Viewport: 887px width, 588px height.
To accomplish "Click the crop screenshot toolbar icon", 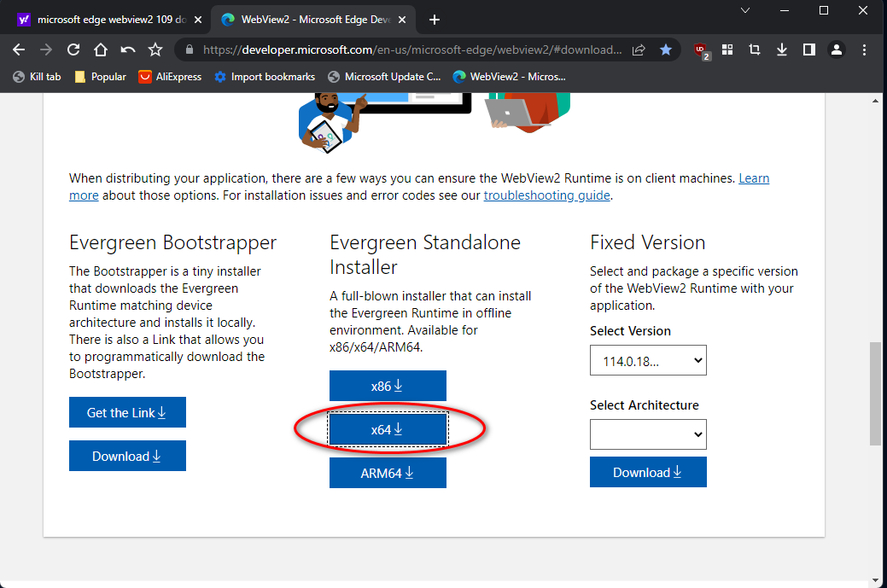I will pyautogui.click(x=755, y=49).
